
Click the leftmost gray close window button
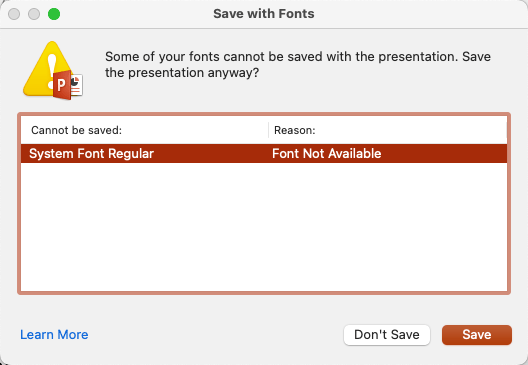14,14
